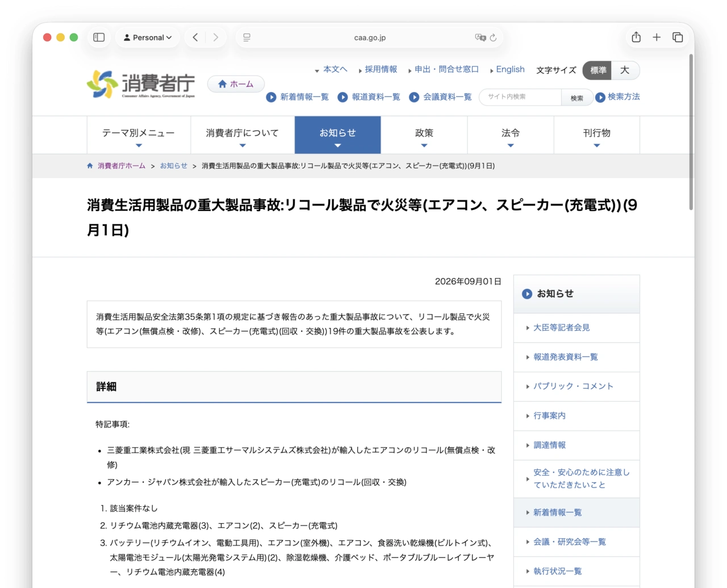Click the summary paragraph starting 消費生活用製品安全法

293,324
